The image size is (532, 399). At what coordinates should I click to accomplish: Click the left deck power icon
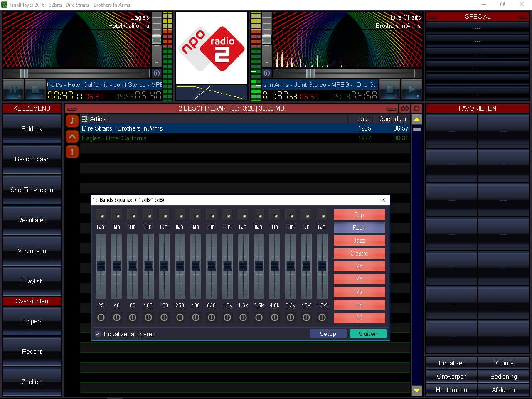[157, 73]
